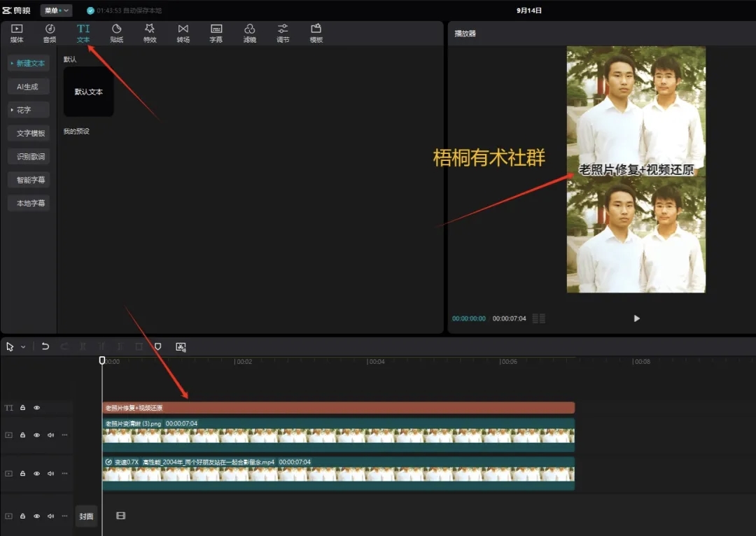Click the shield marker icon in timeline toolbar

tap(157, 346)
